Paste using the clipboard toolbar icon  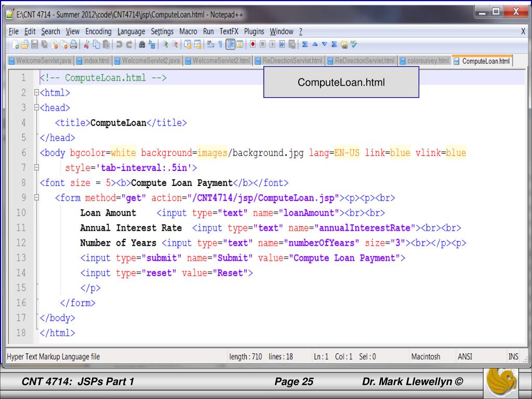106,45
